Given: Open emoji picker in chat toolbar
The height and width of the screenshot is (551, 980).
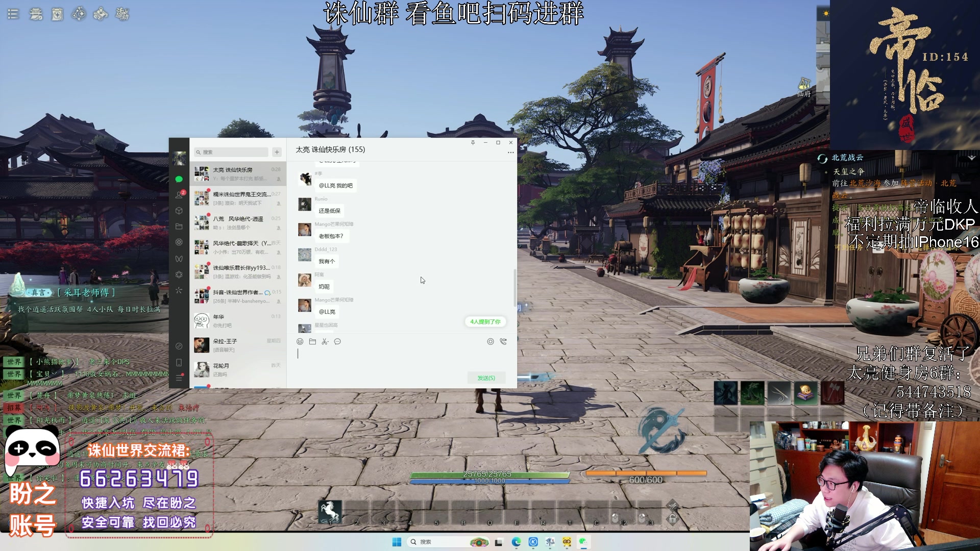Looking at the screenshot, I should (x=300, y=342).
